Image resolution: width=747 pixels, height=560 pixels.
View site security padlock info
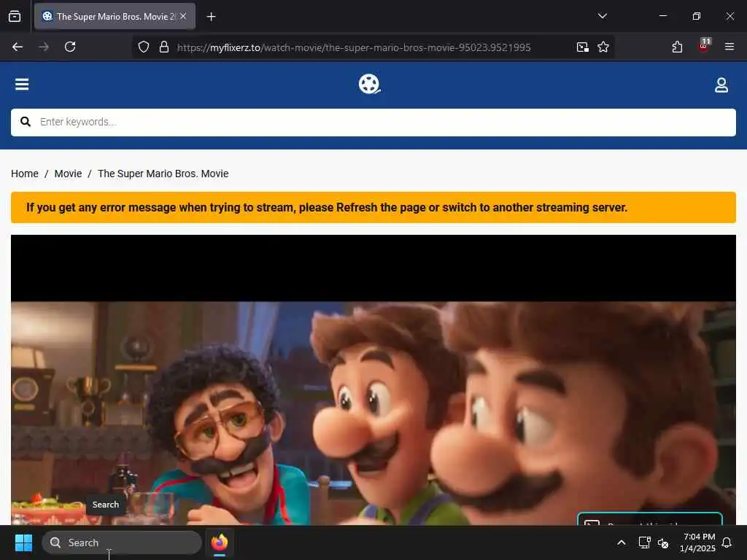click(164, 47)
